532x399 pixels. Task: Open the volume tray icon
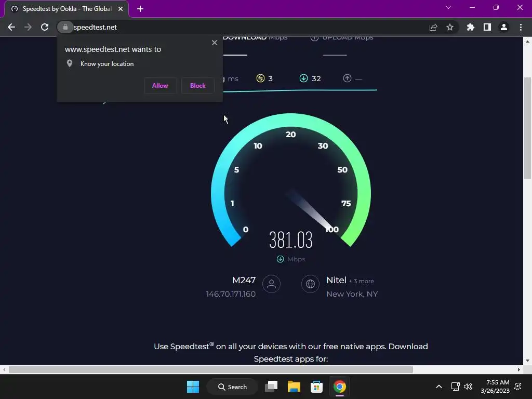click(468, 387)
